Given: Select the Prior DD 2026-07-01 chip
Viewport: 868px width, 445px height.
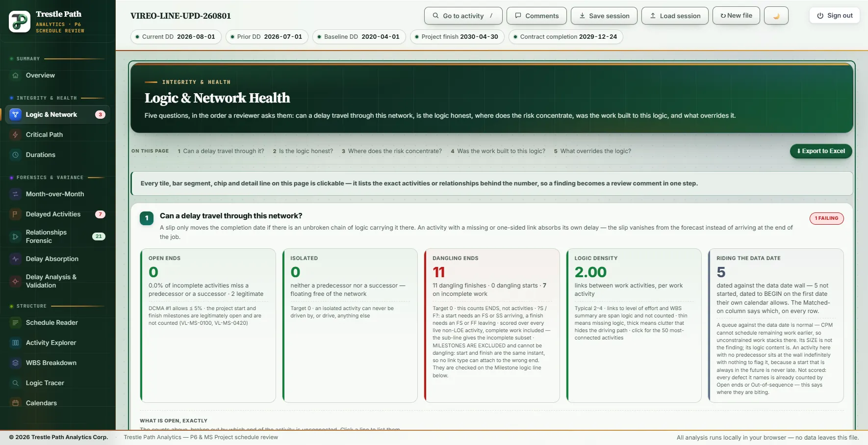Looking at the screenshot, I should coord(267,37).
